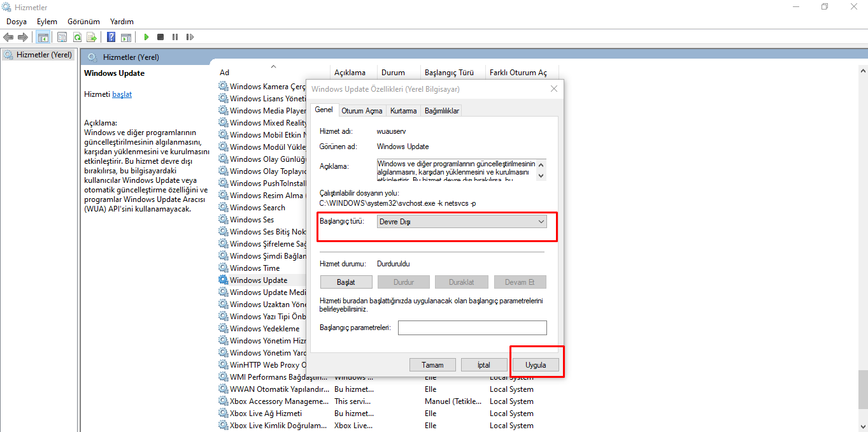Click the Başlangıç parametreleri input field
The height and width of the screenshot is (432, 868).
coord(473,328)
